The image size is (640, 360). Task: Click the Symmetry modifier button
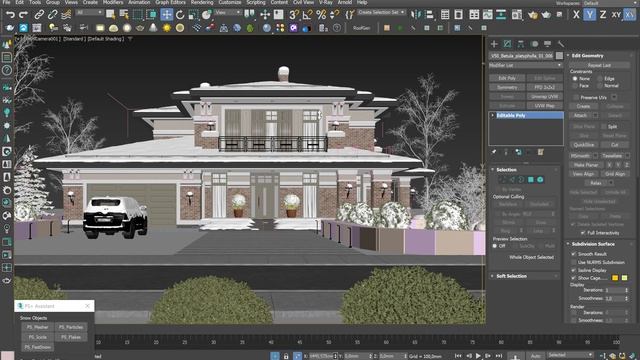point(507,87)
